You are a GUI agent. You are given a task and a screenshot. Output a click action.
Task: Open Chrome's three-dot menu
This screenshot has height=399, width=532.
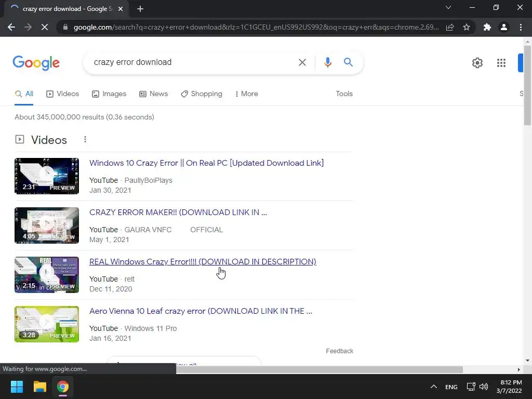tap(521, 27)
